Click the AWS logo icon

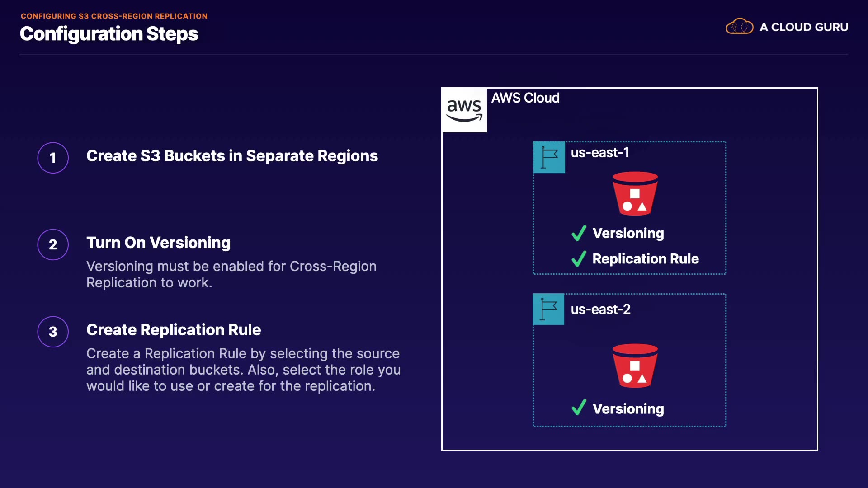(464, 110)
